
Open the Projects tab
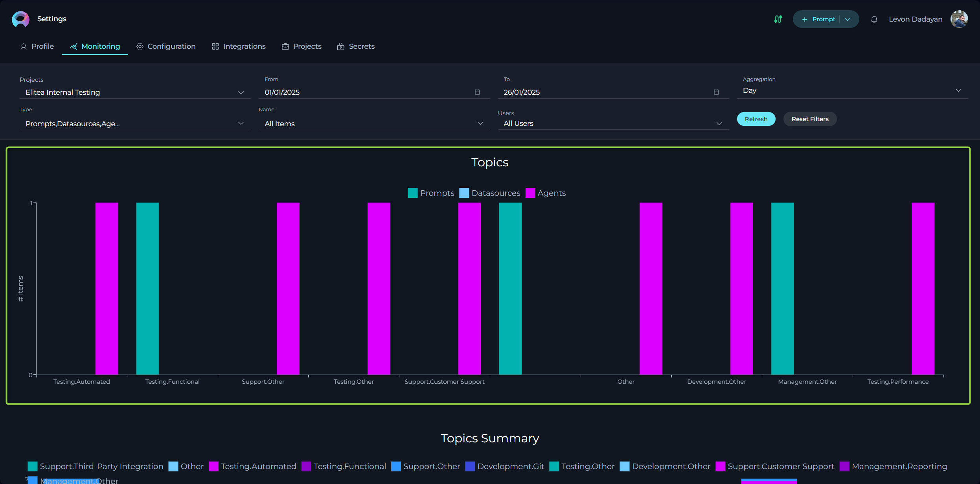(x=302, y=46)
